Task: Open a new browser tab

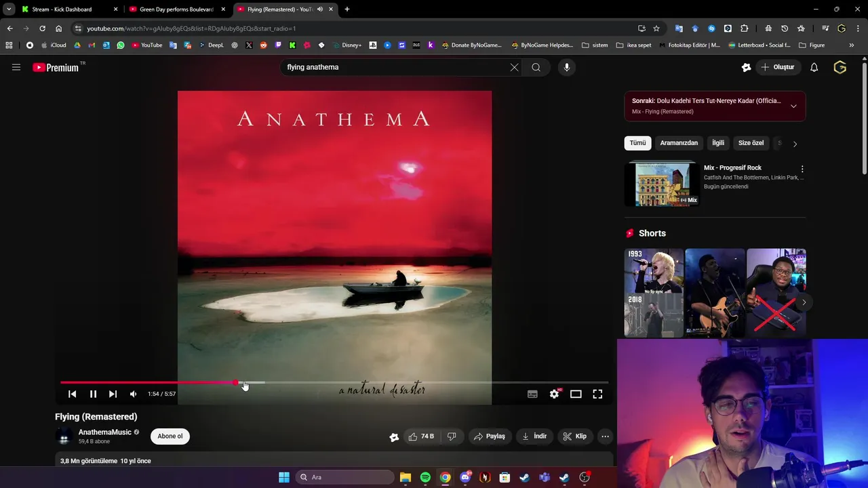Action: click(347, 9)
